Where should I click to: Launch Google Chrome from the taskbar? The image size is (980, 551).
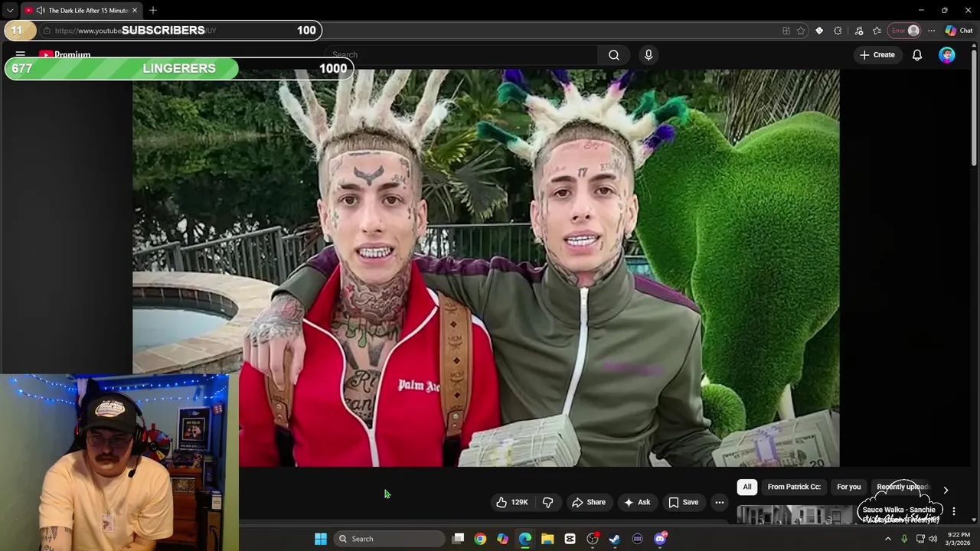pyautogui.click(x=480, y=539)
